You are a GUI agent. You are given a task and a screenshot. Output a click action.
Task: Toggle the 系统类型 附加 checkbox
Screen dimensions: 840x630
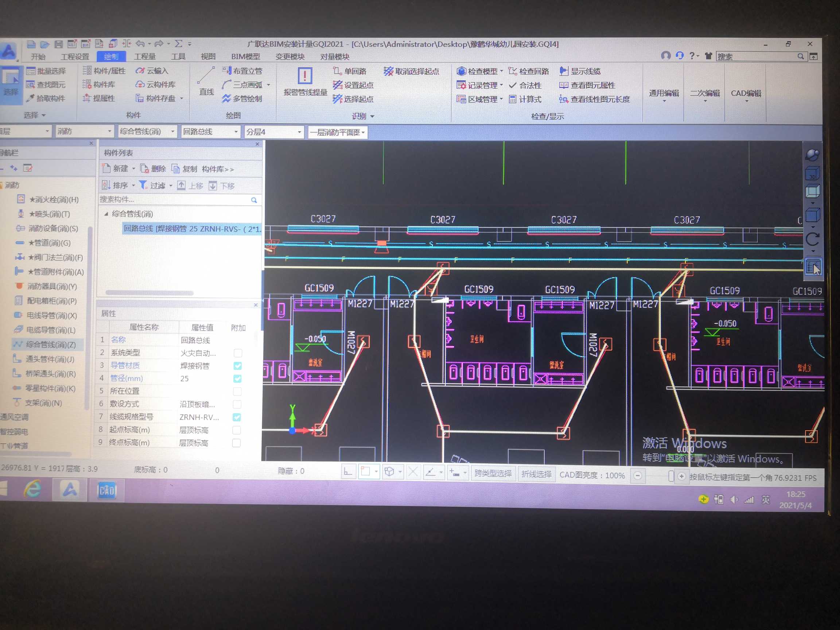[238, 353]
